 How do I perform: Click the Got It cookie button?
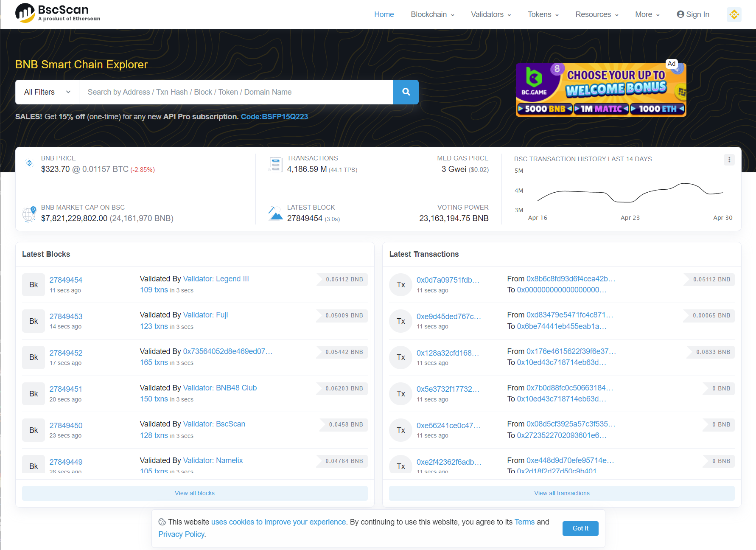click(580, 528)
